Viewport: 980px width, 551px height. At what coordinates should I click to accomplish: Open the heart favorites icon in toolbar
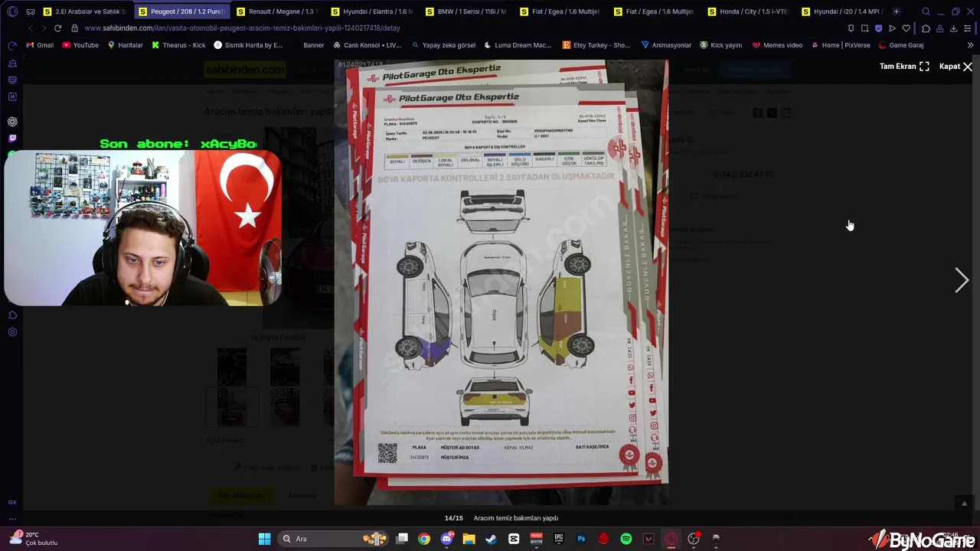906,28
